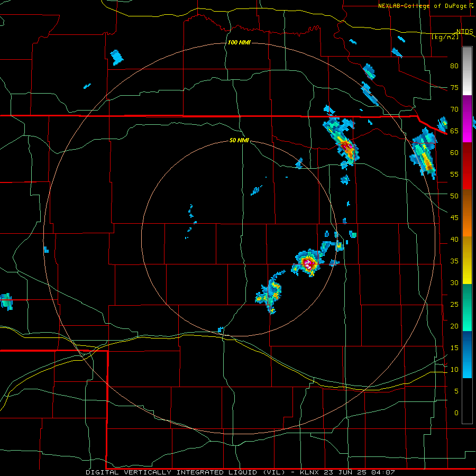Click the 80 value on the color scale
This screenshot has height=476, width=476.
(x=454, y=66)
